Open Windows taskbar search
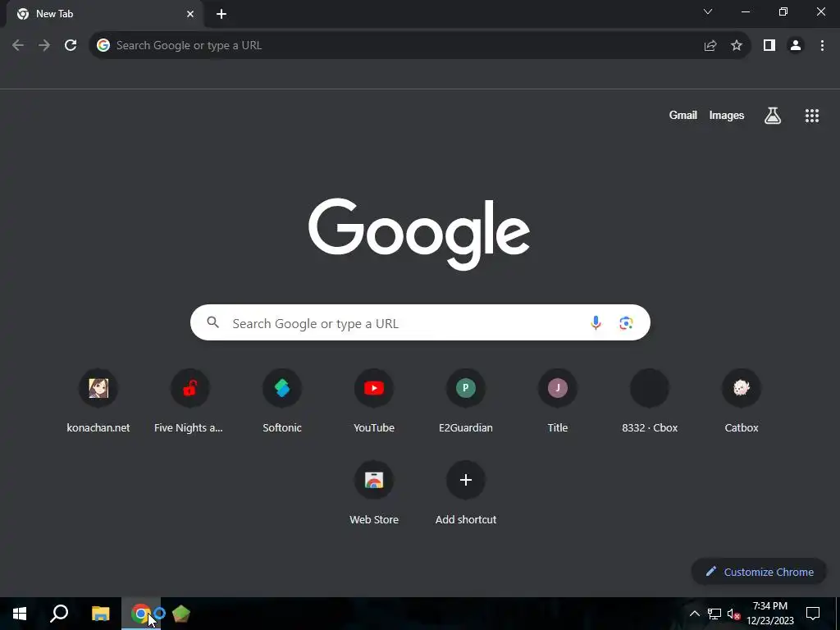 tap(59, 614)
